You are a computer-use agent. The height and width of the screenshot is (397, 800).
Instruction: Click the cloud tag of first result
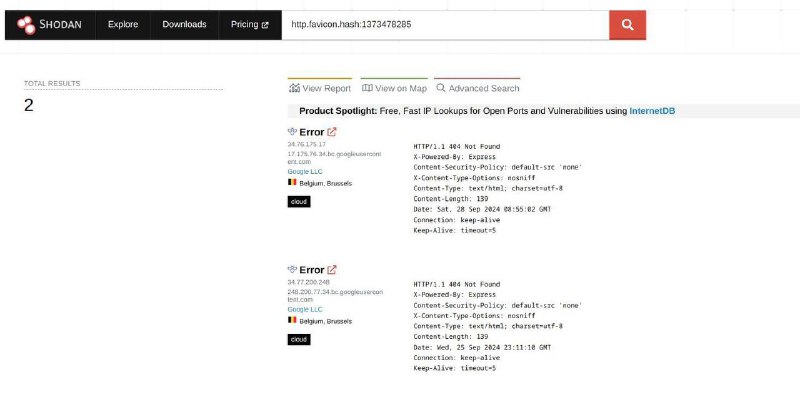point(298,202)
